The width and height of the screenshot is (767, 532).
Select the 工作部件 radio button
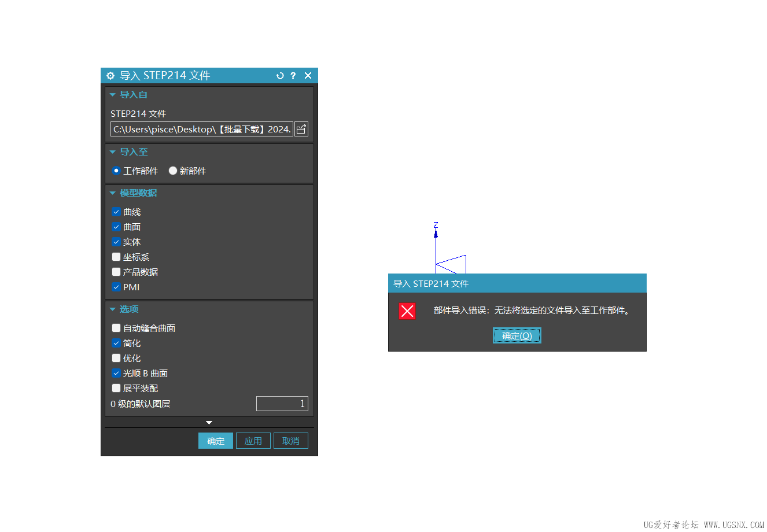point(116,171)
